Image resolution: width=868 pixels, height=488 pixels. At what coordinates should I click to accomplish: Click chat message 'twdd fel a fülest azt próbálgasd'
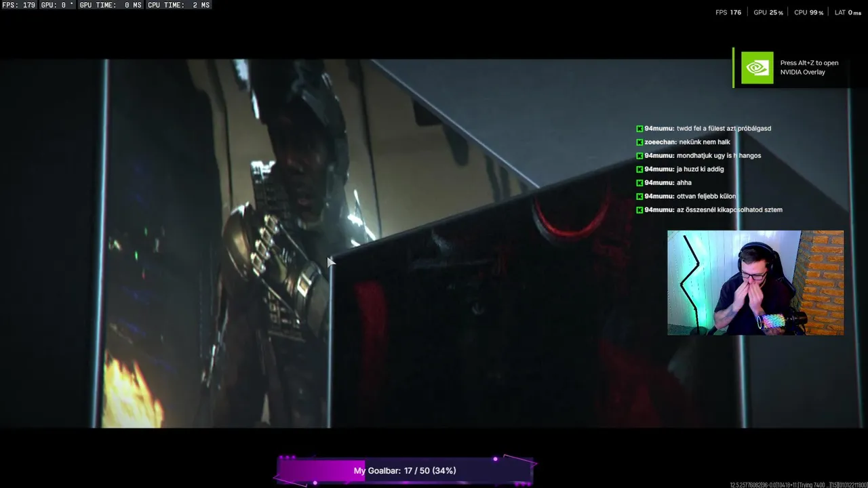pos(724,128)
